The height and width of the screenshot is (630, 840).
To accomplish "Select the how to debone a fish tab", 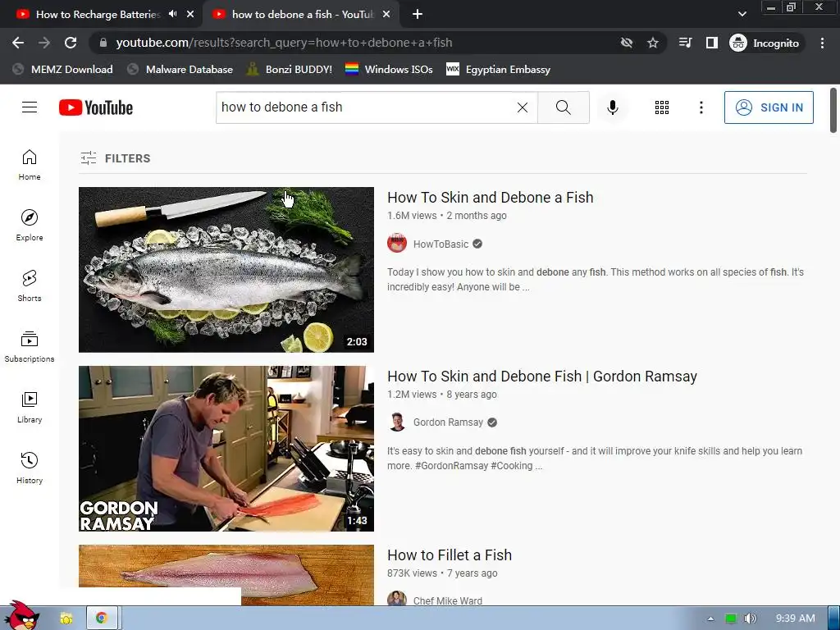I will point(303,15).
